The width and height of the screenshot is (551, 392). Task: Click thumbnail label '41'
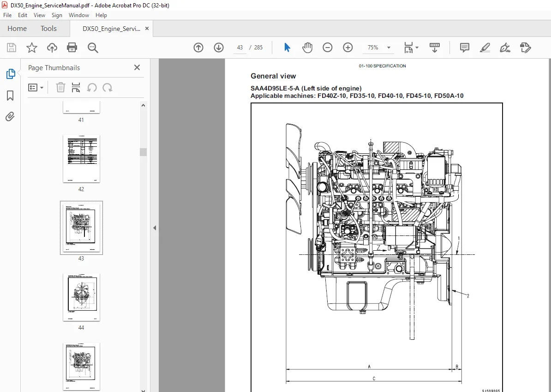[81, 120]
